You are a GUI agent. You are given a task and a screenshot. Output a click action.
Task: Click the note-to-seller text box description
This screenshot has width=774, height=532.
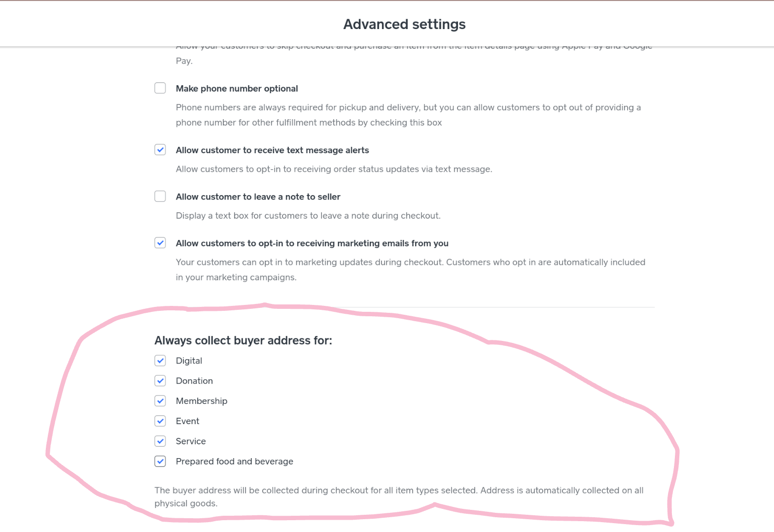pyautogui.click(x=308, y=216)
